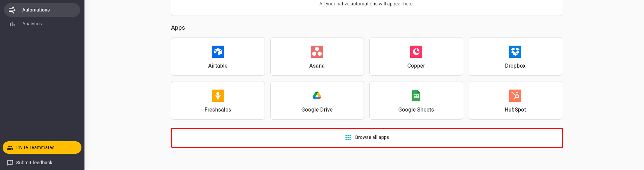Click the Dropbox label text

515,66
